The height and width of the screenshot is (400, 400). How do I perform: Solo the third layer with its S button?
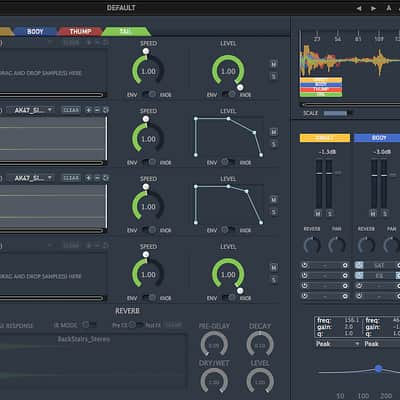click(273, 212)
